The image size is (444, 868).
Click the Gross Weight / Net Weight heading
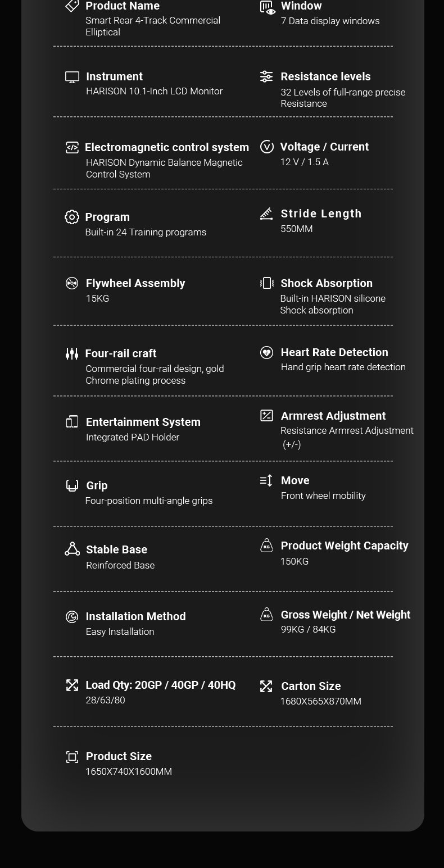click(x=346, y=615)
